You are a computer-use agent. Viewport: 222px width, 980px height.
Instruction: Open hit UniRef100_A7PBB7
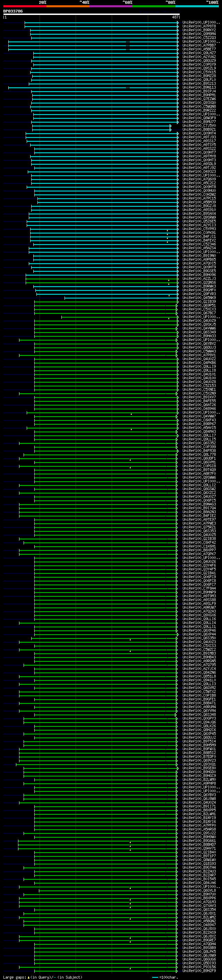(199, 45)
